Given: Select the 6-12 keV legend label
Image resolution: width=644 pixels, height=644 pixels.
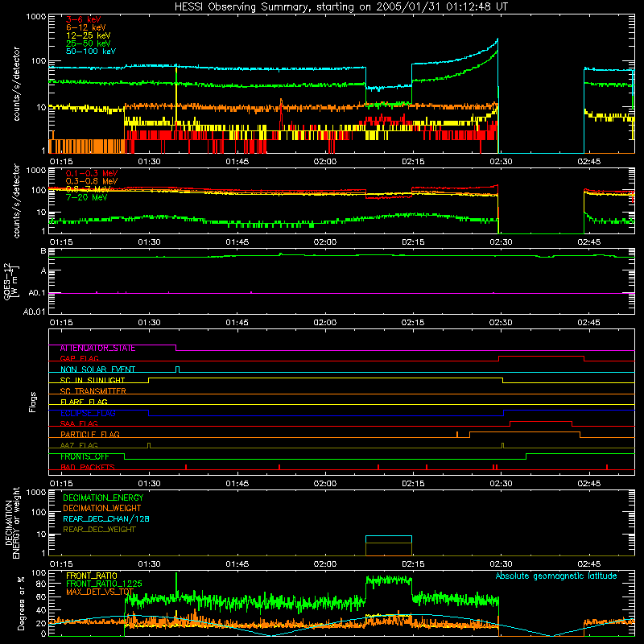Looking at the screenshot, I should pyautogui.click(x=86, y=27).
